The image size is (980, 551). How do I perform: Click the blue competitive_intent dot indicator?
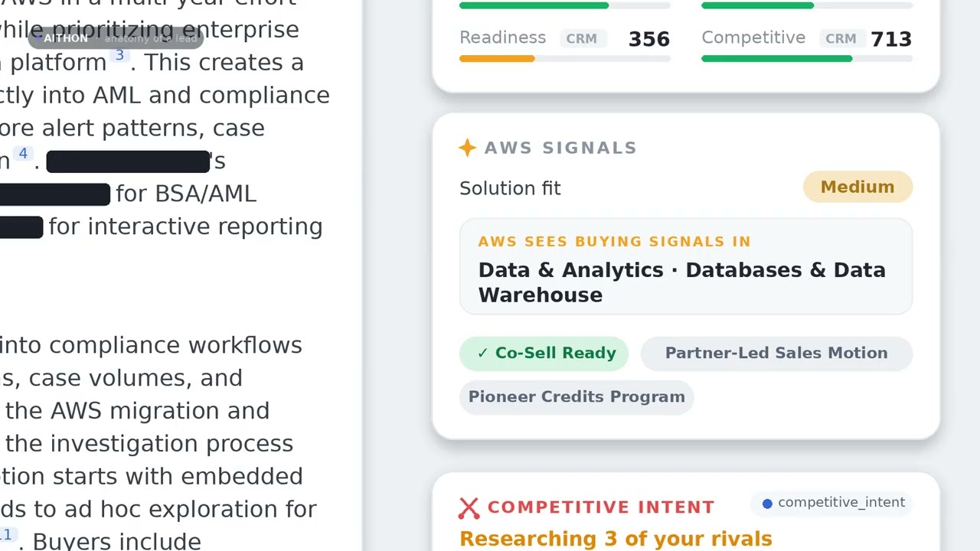coord(767,503)
